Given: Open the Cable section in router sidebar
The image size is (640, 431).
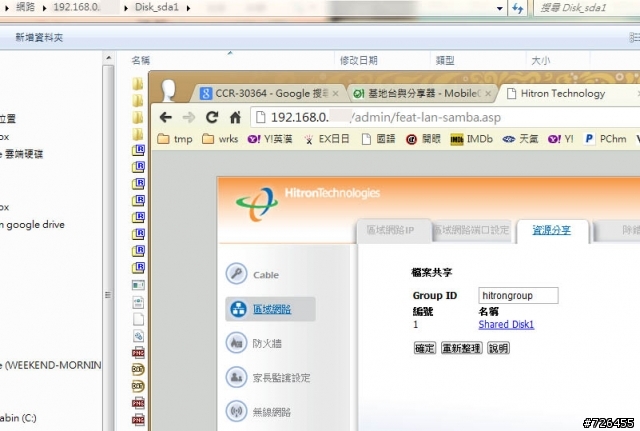Looking at the screenshot, I should (252, 274).
